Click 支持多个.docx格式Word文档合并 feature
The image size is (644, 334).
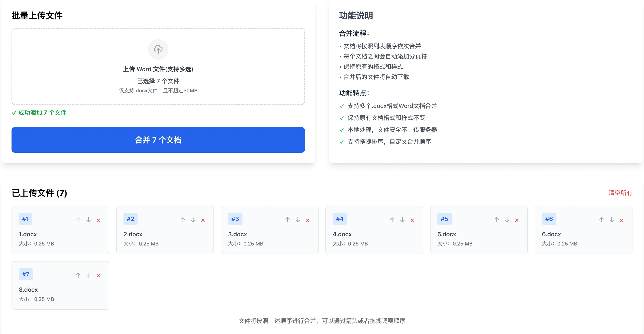[x=392, y=106]
